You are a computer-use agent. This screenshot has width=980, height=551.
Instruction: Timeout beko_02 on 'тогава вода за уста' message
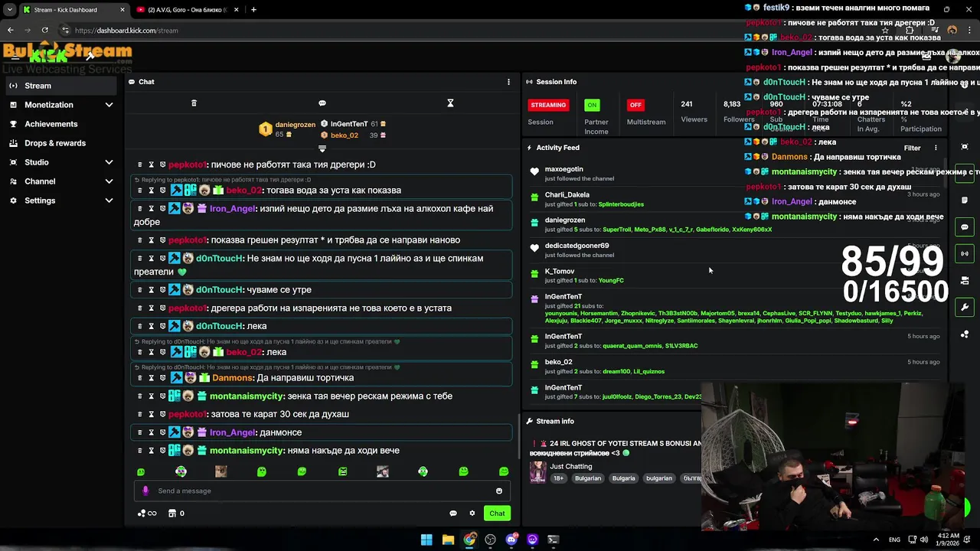[152, 191]
